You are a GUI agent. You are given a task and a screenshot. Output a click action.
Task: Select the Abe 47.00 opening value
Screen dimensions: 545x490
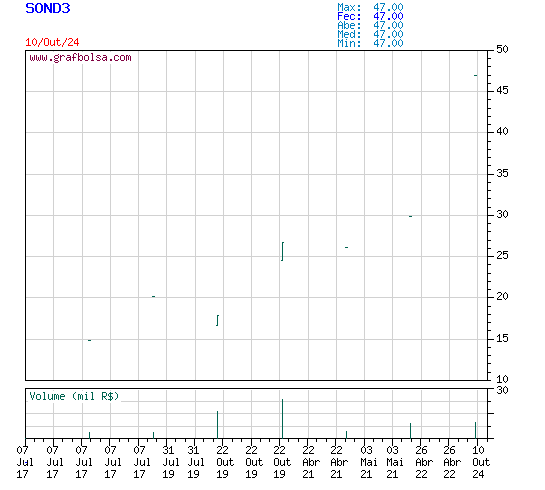click(388, 25)
